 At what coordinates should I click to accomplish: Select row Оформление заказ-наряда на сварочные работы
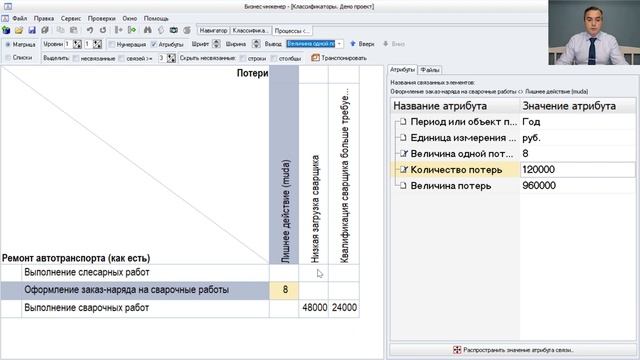[x=135, y=290]
